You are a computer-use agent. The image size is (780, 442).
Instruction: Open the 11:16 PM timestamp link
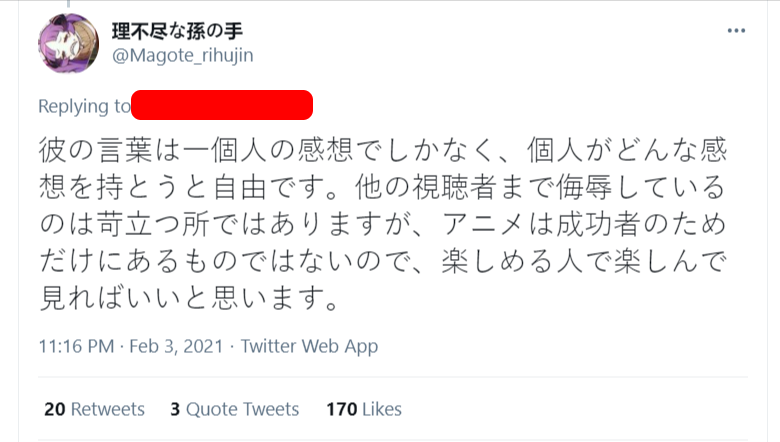point(77,347)
